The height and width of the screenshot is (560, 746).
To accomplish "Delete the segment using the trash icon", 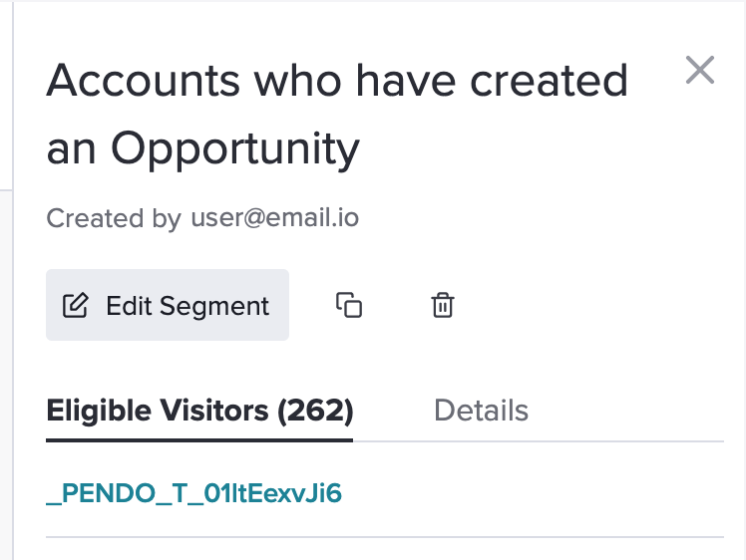I will pos(443,305).
